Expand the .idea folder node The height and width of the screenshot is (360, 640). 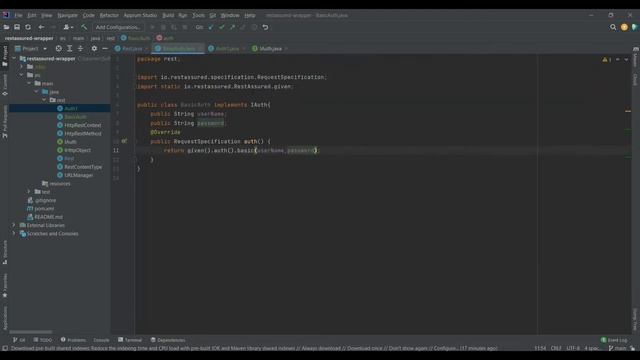point(22,67)
